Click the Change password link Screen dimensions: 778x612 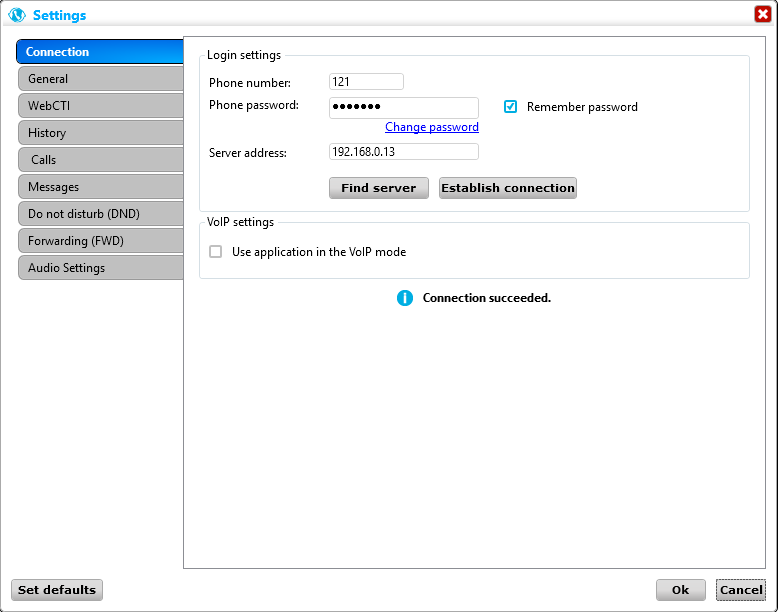coord(431,127)
